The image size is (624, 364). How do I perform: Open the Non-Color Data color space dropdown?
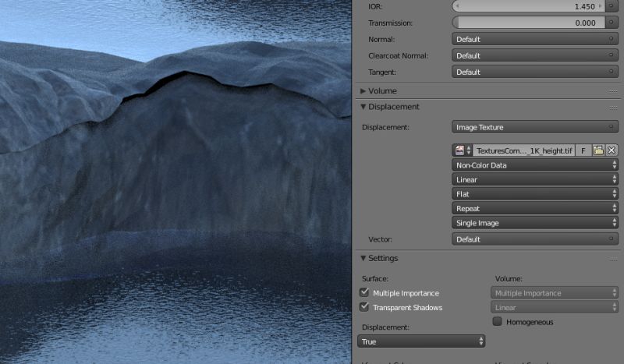point(535,164)
